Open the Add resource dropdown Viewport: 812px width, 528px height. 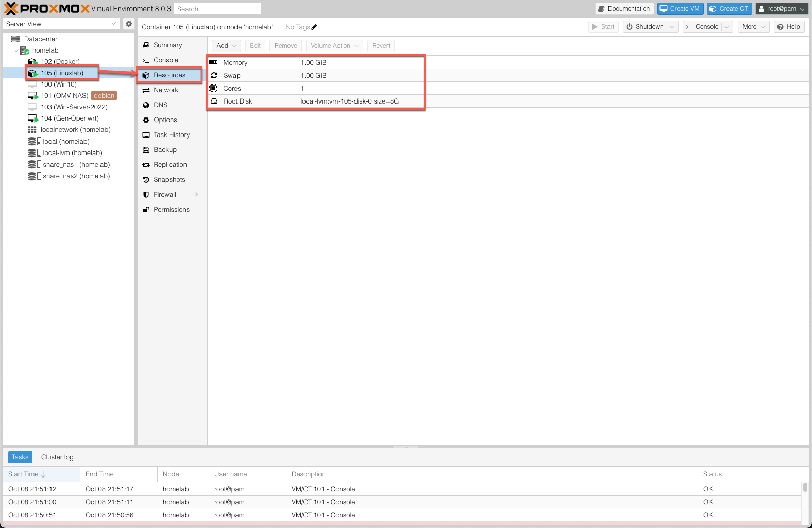pos(226,46)
